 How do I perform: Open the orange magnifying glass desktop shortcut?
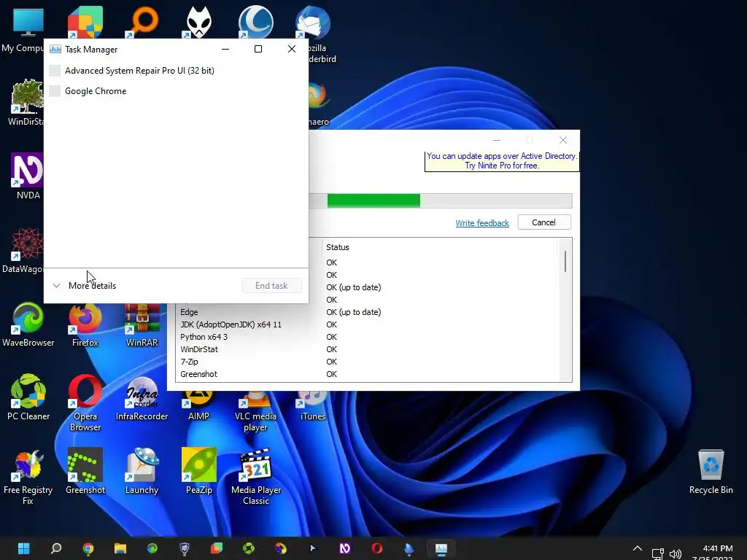pos(142,23)
